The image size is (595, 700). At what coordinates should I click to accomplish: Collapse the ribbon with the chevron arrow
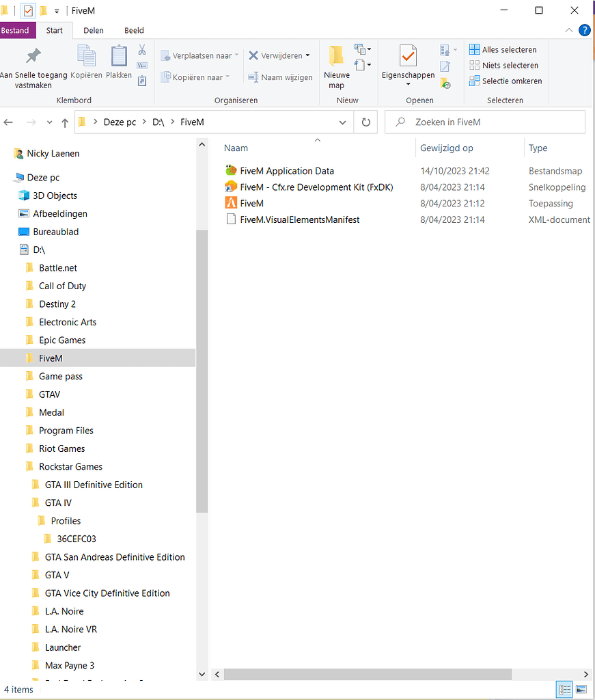point(569,30)
